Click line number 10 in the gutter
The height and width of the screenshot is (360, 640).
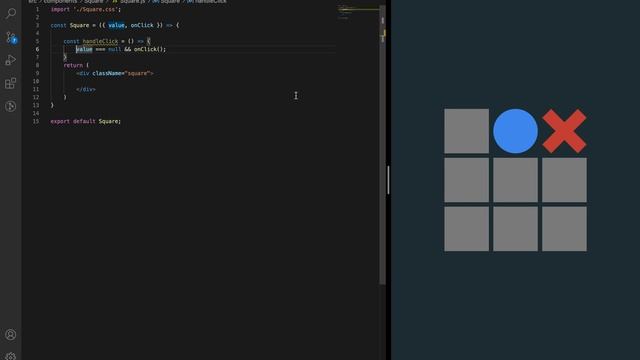pos(36,81)
